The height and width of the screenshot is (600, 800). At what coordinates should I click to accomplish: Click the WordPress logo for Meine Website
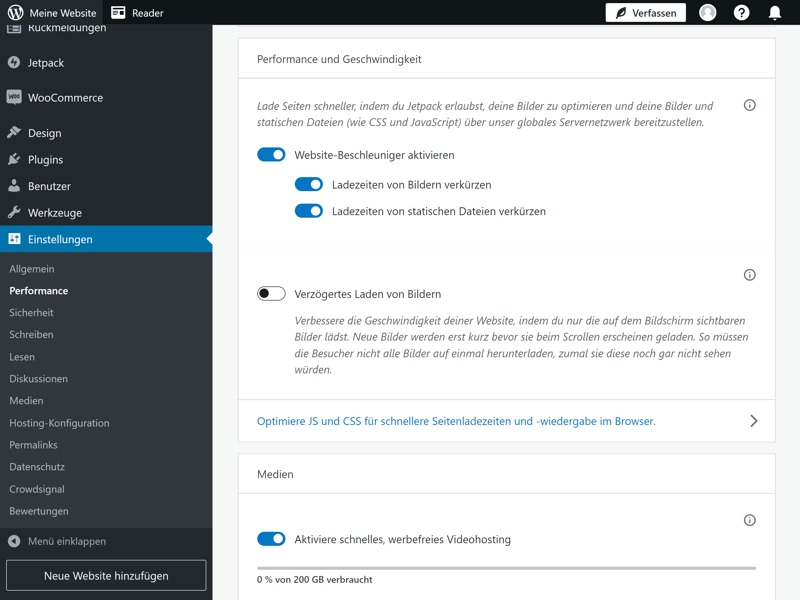click(x=15, y=13)
